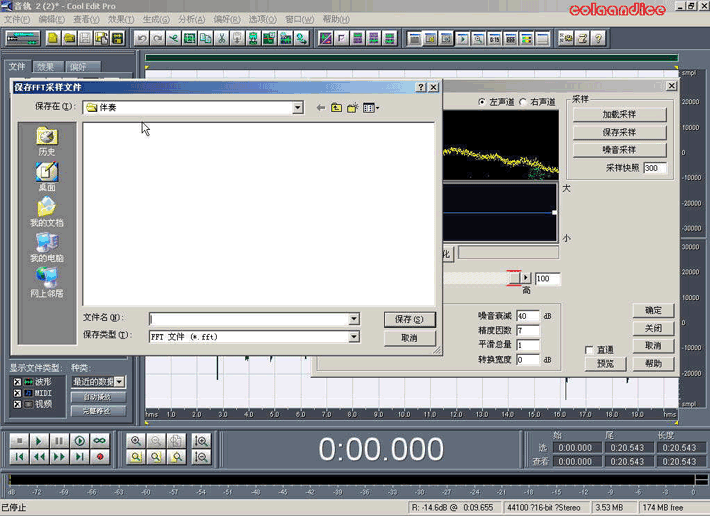Select the left channel radio button
The image size is (710, 516).
click(482, 102)
